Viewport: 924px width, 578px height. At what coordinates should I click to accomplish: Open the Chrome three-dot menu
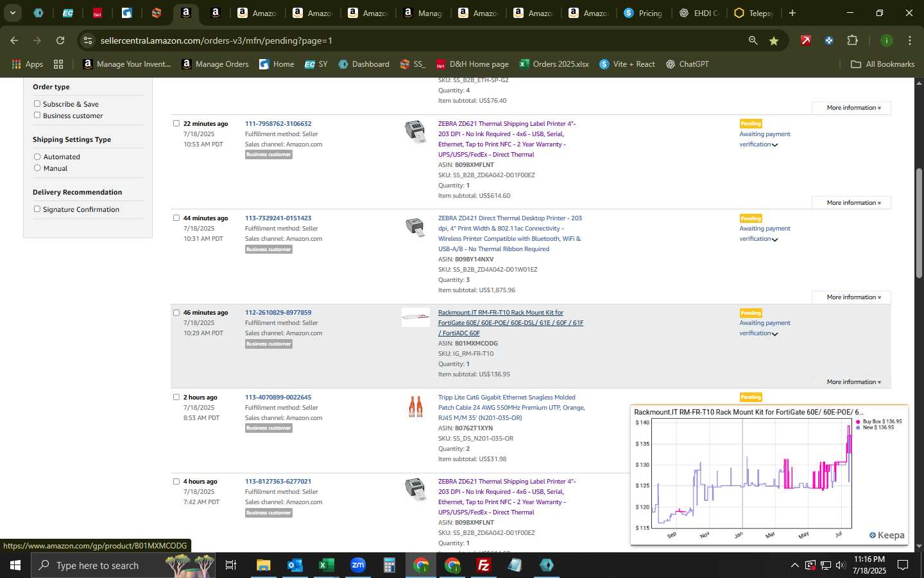coord(909,40)
